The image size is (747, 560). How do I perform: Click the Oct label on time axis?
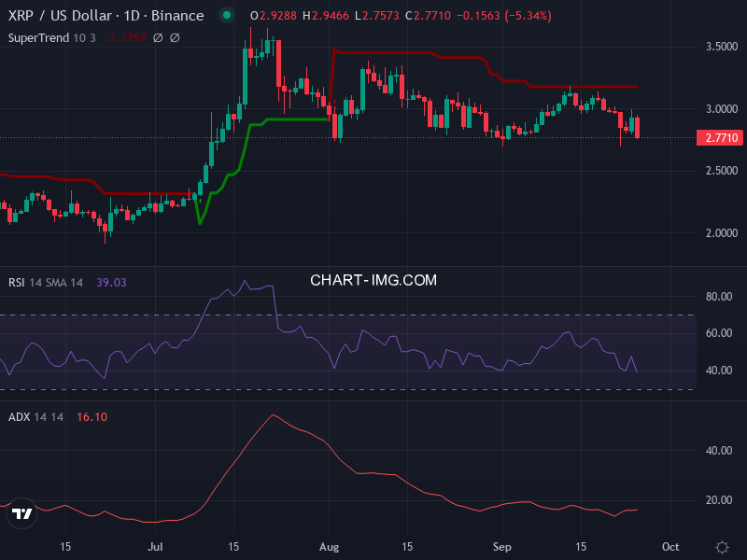(x=669, y=546)
